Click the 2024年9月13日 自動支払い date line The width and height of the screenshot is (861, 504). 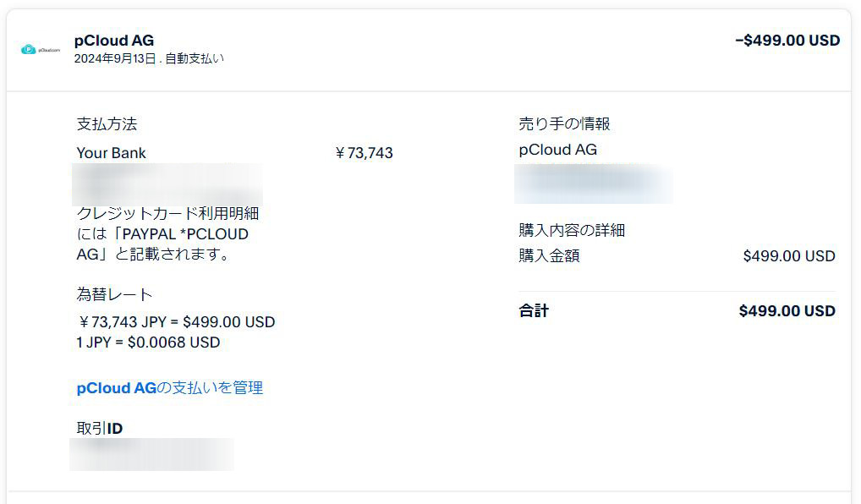point(149,58)
